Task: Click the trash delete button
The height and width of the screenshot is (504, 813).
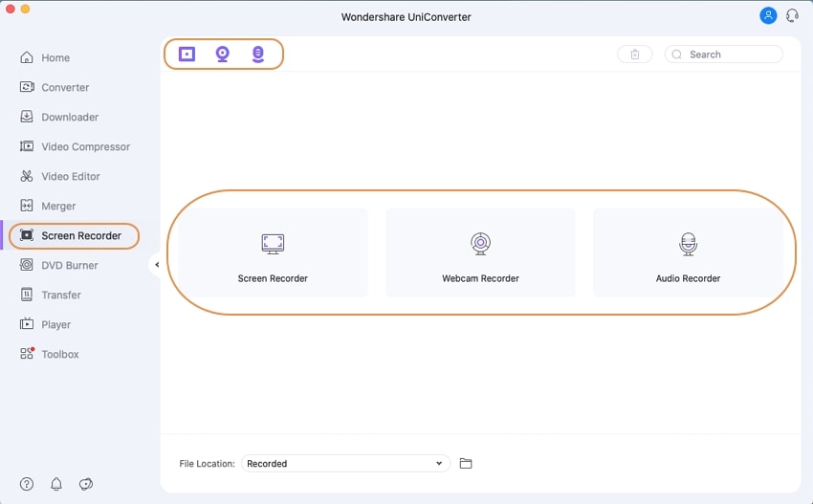Action: coord(635,54)
